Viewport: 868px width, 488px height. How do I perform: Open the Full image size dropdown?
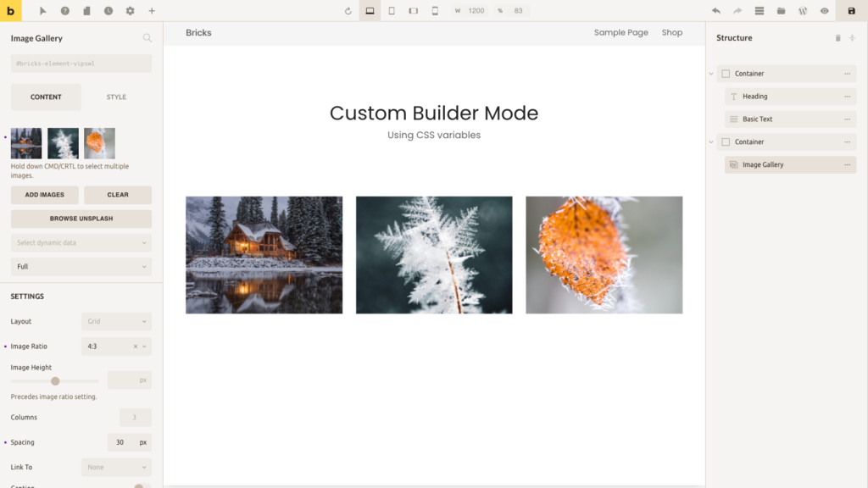pos(81,267)
